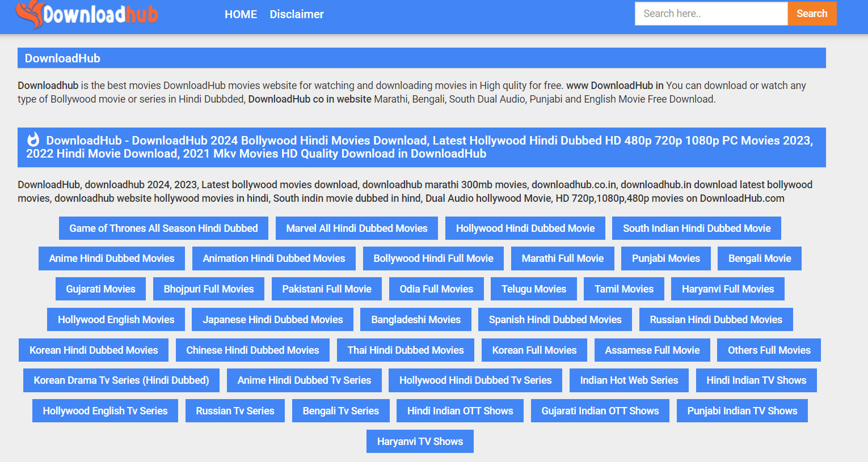Click the DownloadHub 2024 Bollywood Hindi Movies heading
Viewport: 868px width, 462px height.
[422, 147]
